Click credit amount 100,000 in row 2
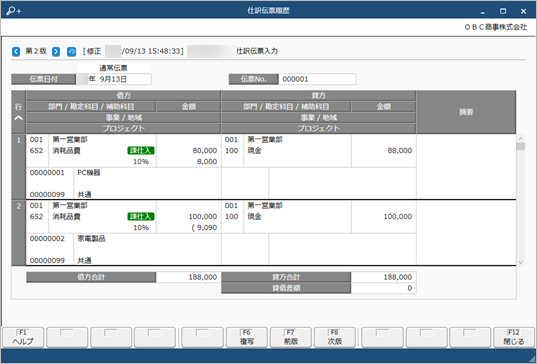537x364 pixels. coord(398,217)
